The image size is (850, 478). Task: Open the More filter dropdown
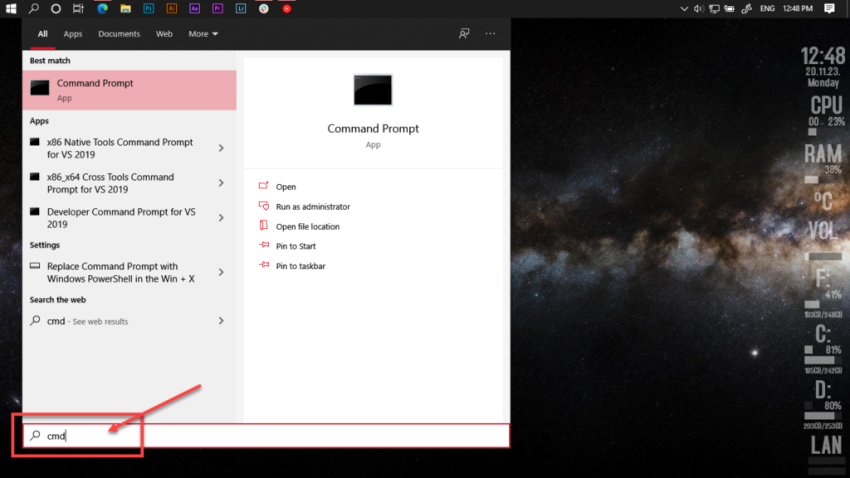point(203,34)
